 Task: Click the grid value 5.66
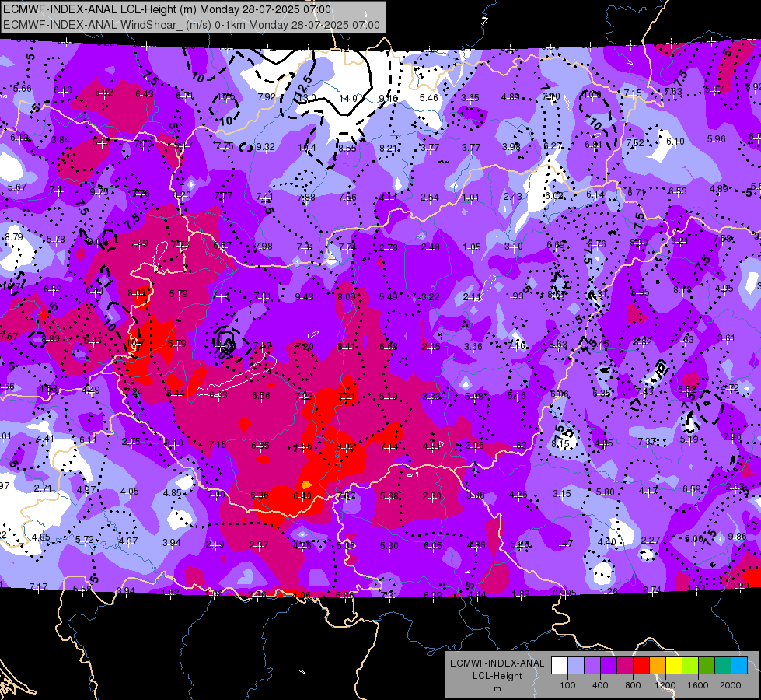tap(23, 89)
